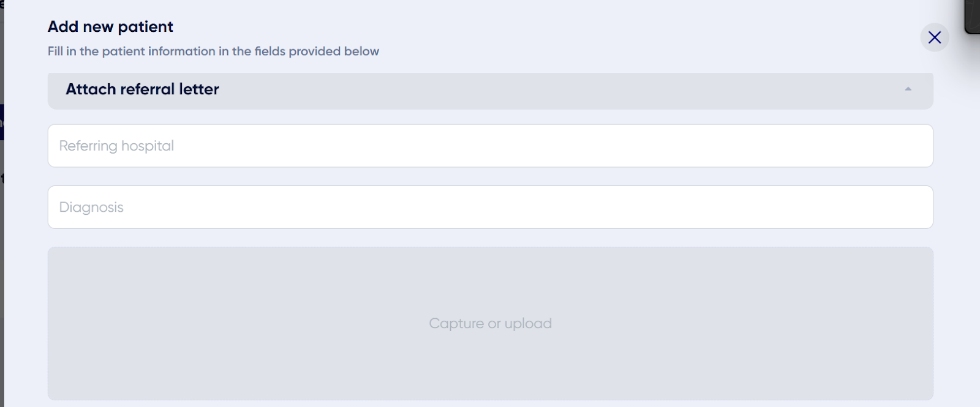Dismiss the patient form with the round X button
The width and height of the screenshot is (980, 407).
point(935,37)
